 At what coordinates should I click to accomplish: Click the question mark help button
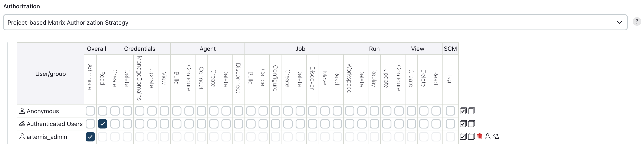point(637,22)
